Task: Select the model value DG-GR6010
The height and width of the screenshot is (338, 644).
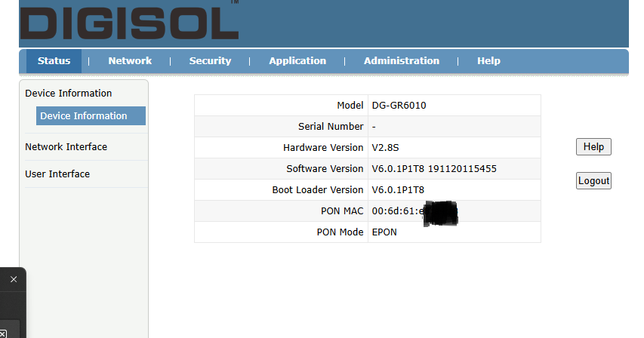Action: pyautogui.click(x=399, y=106)
